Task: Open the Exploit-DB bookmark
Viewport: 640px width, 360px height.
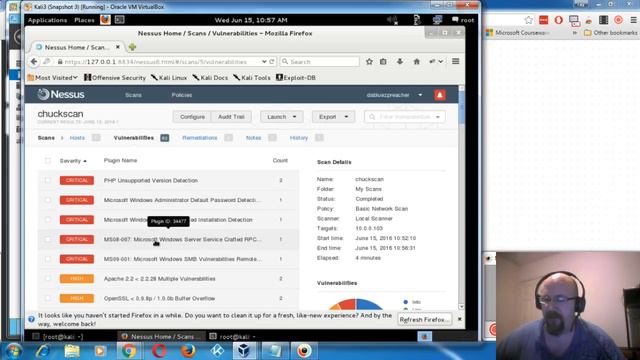Action: click(296, 78)
